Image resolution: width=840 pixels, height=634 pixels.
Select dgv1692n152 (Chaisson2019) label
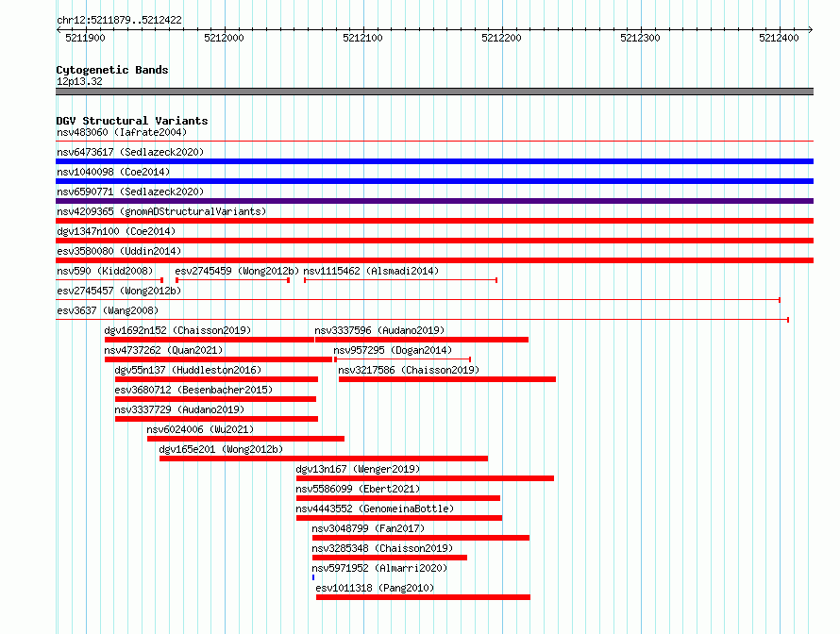pos(177,330)
